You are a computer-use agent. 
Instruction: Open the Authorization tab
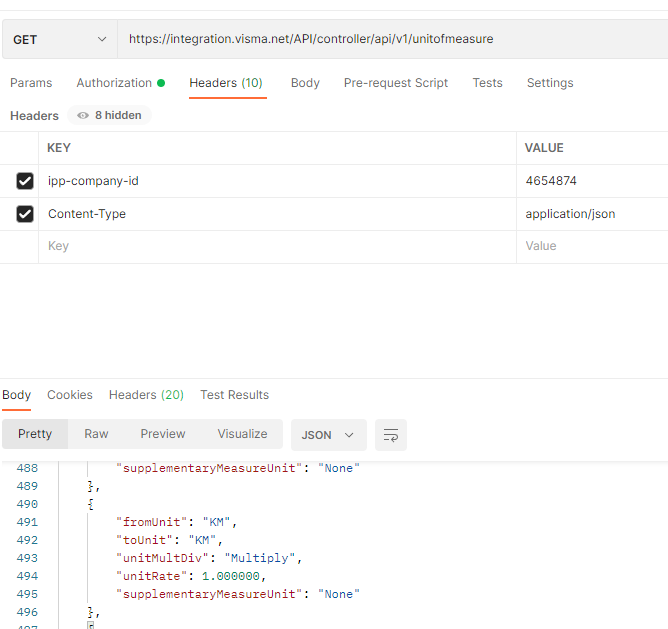(x=121, y=83)
